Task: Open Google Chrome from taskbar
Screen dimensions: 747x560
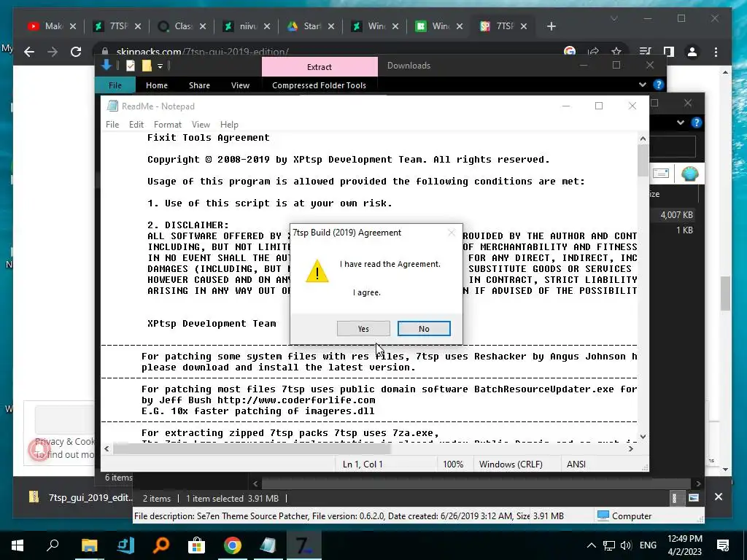Action: pos(232,545)
